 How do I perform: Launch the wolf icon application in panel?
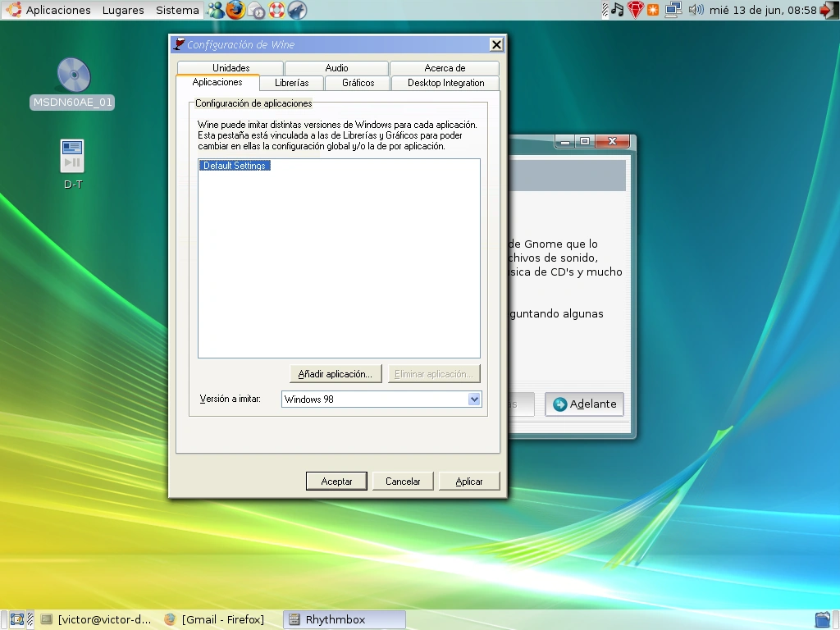[297, 10]
